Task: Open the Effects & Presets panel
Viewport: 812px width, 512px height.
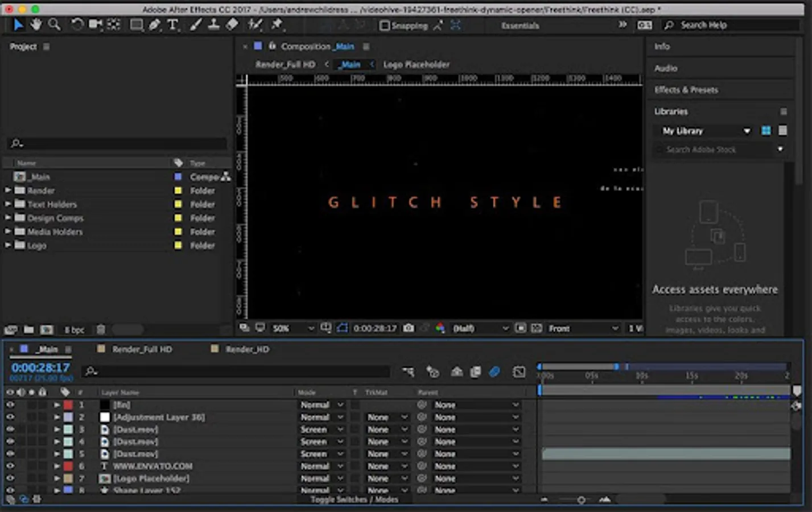Action: (686, 90)
